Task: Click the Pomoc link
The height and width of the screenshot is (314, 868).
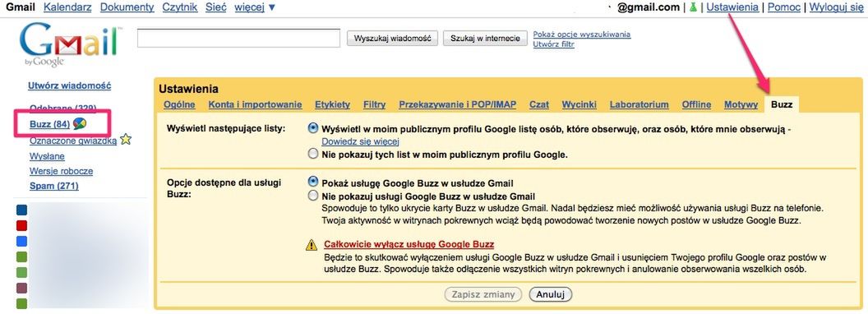Action: [x=784, y=7]
